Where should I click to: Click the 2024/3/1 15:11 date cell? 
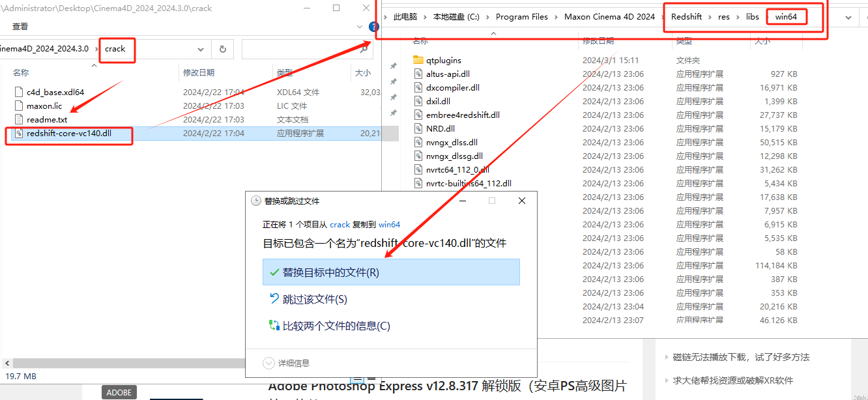[611, 60]
